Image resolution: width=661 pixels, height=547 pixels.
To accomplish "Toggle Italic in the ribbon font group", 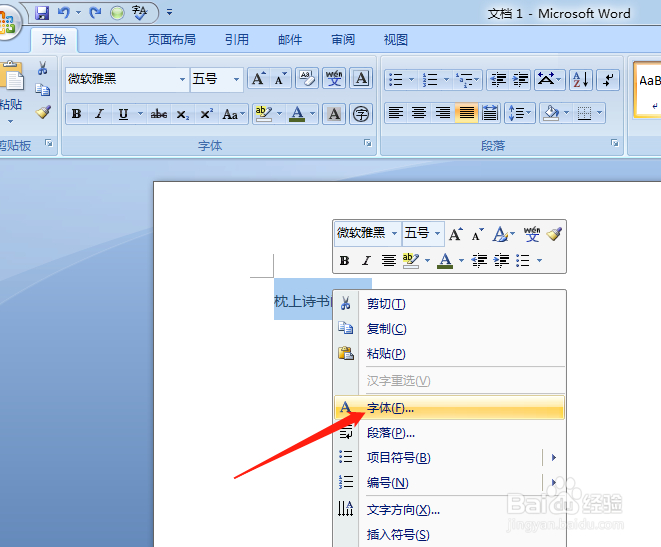I will (99, 114).
